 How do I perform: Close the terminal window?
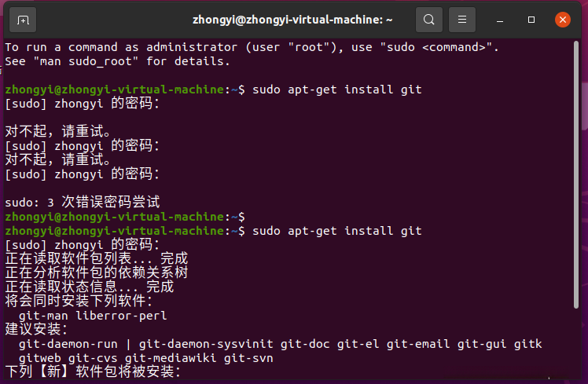[563, 20]
